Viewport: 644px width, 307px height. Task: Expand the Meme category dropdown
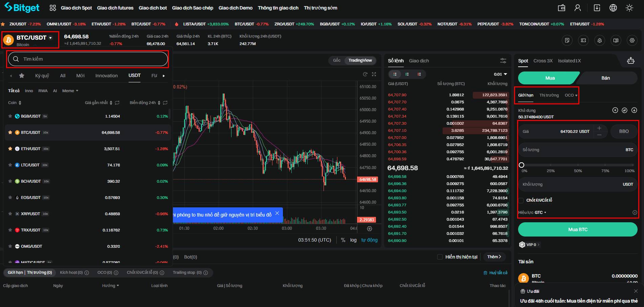(70, 91)
